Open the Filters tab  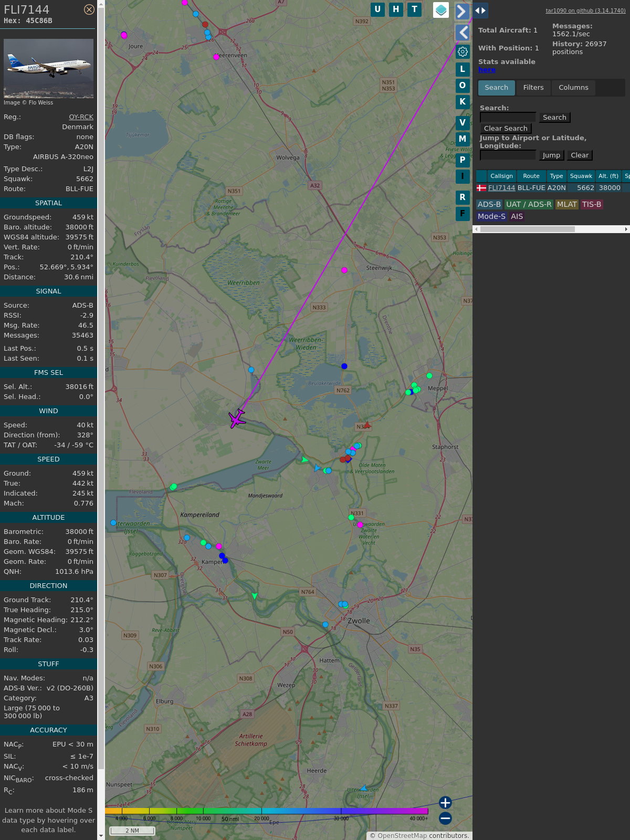coord(533,88)
